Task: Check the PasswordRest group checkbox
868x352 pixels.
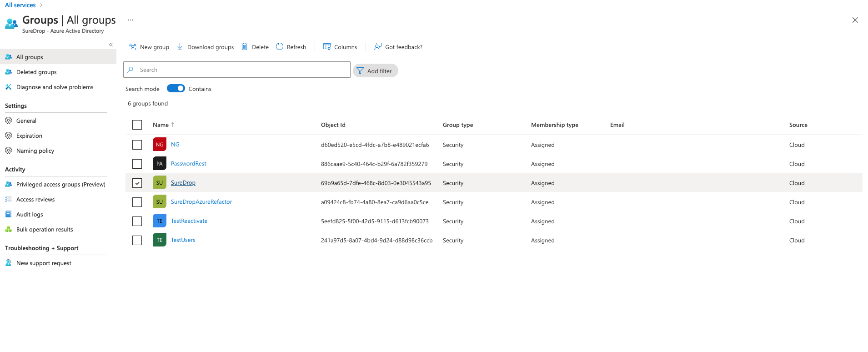Action: tap(137, 164)
